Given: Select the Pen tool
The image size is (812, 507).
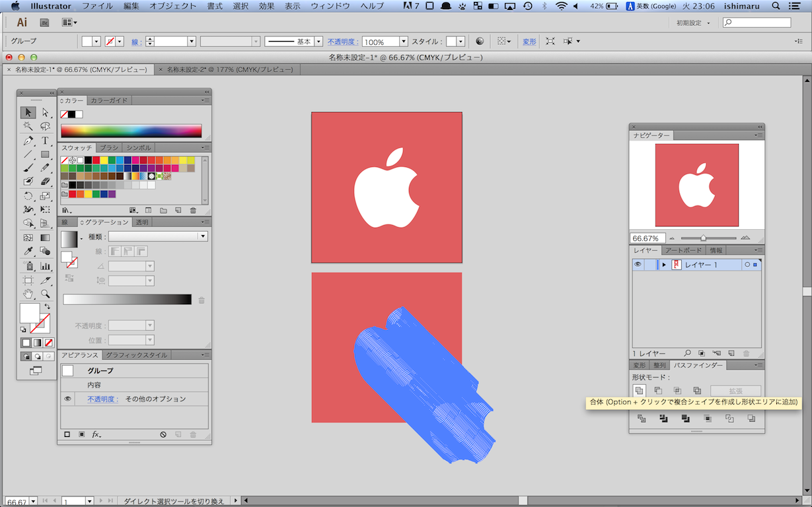Looking at the screenshot, I should [28, 141].
